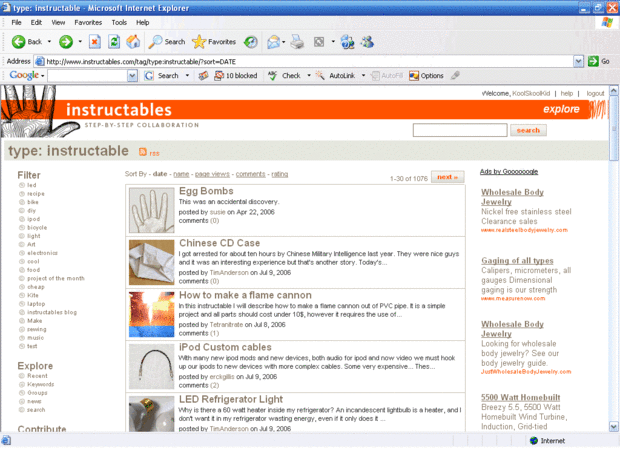Open the Egg Bombs instructable link

(206, 191)
